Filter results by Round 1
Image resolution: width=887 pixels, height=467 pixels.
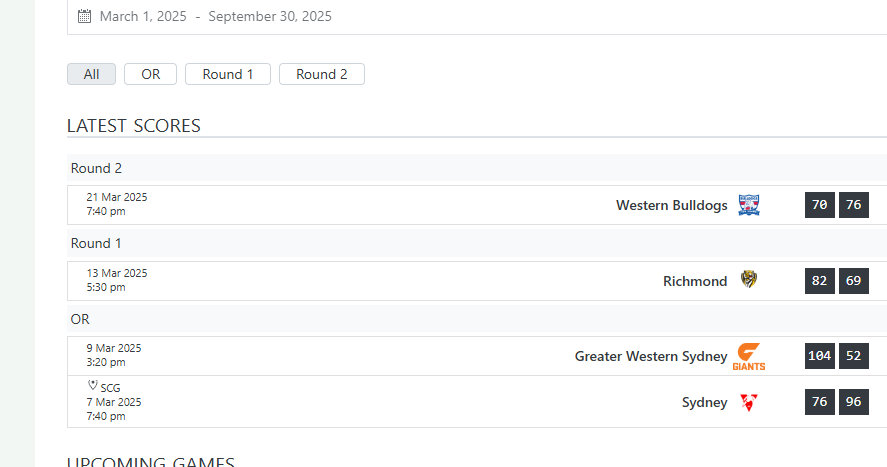tap(228, 74)
